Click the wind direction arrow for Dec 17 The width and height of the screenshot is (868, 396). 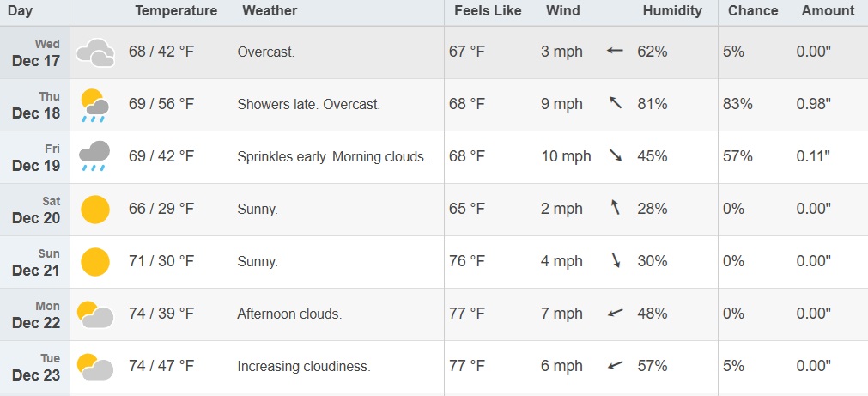click(x=614, y=52)
